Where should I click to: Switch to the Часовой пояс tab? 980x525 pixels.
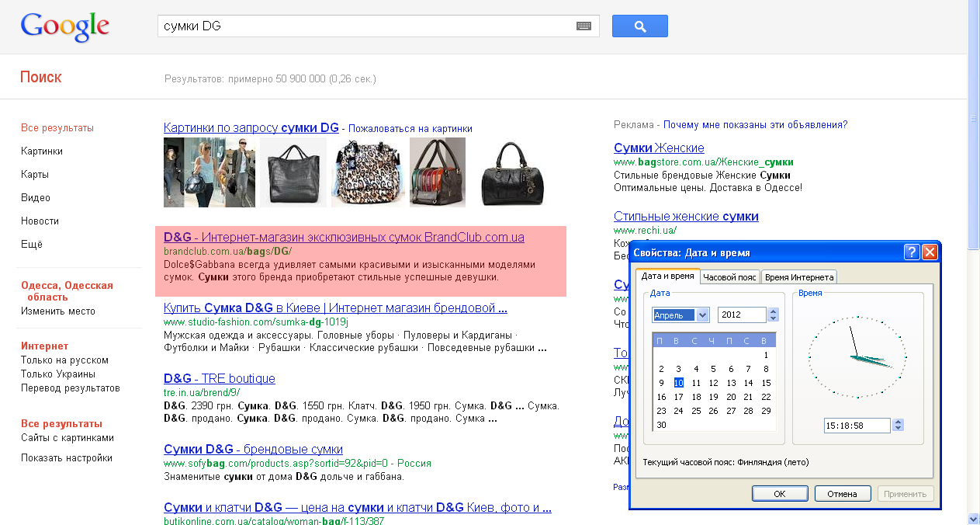730,276
